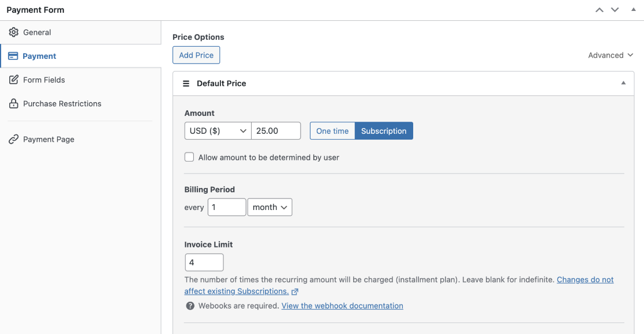Select the Subscription payment option
This screenshot has width=644, height=334.
(x=384, y=131)
